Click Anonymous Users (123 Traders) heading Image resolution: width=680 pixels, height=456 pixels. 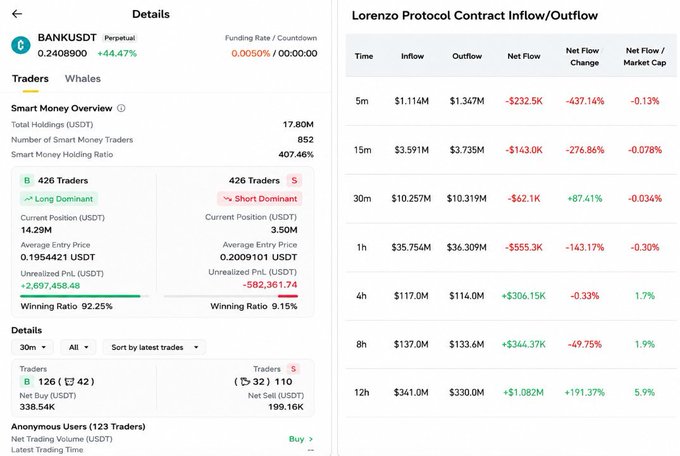(78, 426)
